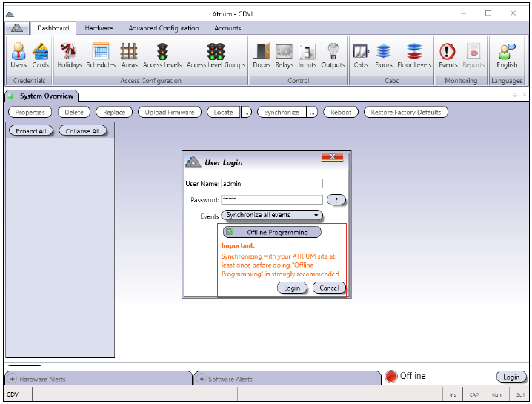Screen dimensions: 532x404
Task: Open the Locate more options ellipsis
Action: [x=246, y=113]
